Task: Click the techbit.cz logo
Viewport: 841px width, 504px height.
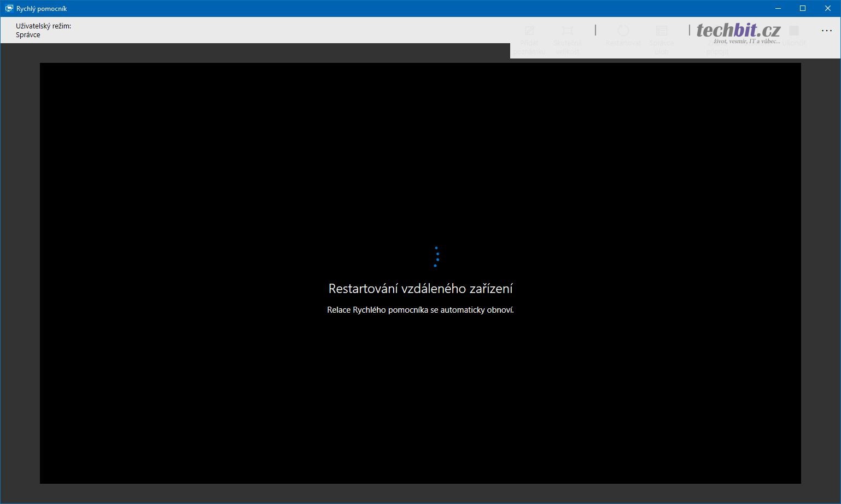Action: point(738,30)
